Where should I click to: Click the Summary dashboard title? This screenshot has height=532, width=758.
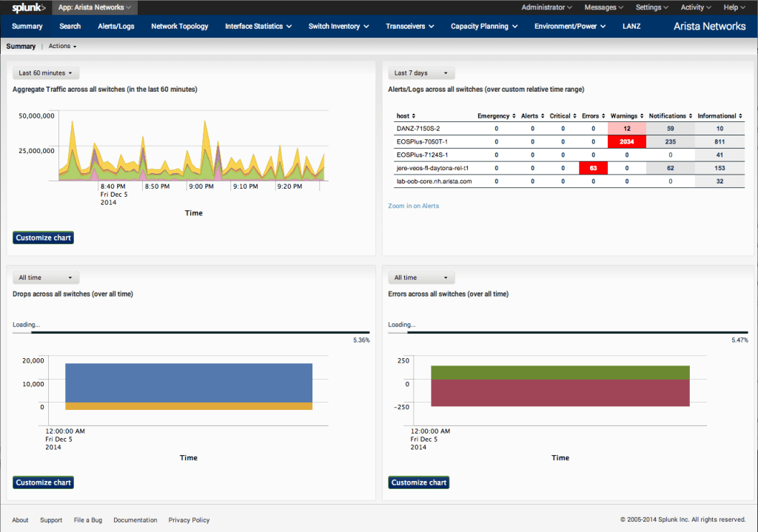(x=21, y=46)
